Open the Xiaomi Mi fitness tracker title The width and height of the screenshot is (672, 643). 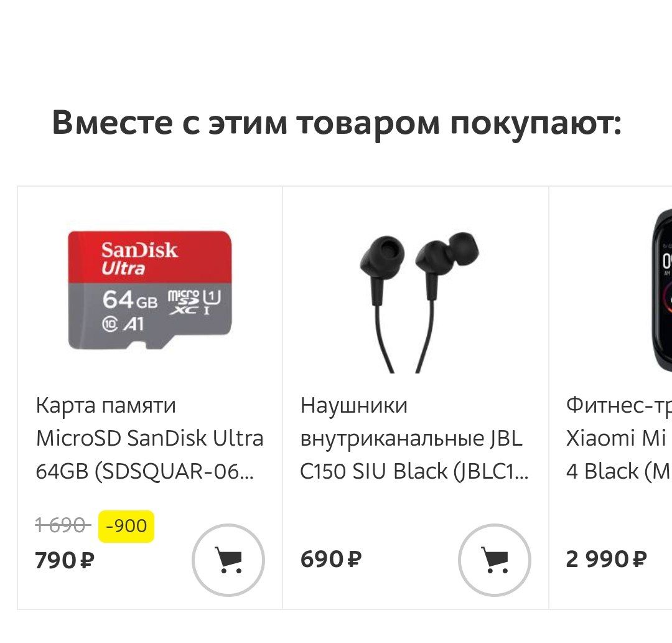coord(618,438)
